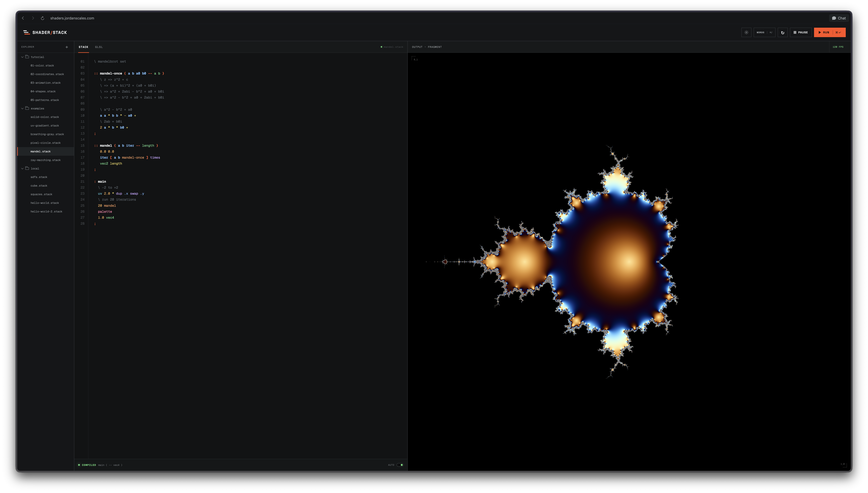Click the 'main' word definition on line 21

[102, 181]
